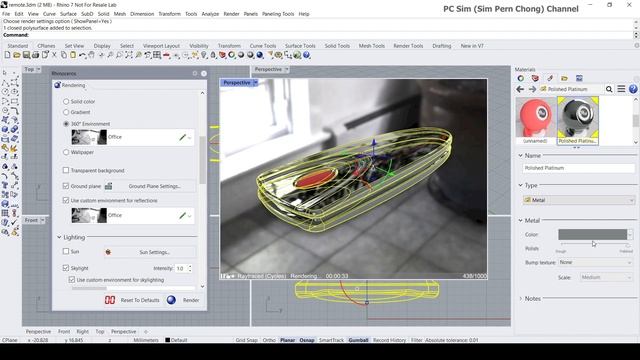Click the Print icon in the toolbar
640x360 pixels.
[36, 55]
